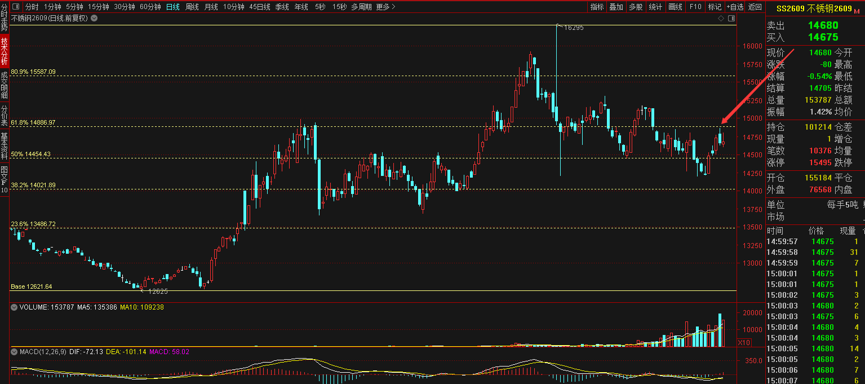Select the 30分钟 timeframe

click(x=124, y=7)
